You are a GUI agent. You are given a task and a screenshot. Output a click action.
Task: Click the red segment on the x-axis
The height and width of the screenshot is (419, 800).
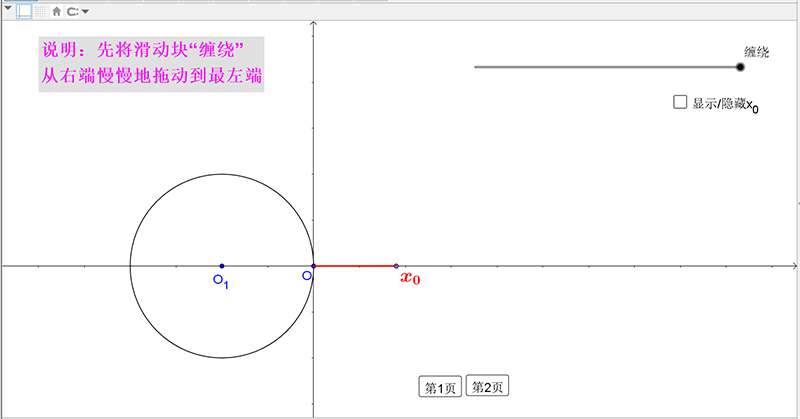click(355, 266)
